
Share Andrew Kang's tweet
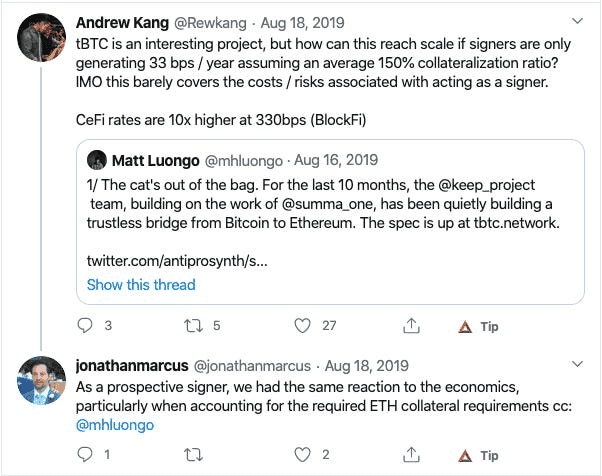[411, 326]
